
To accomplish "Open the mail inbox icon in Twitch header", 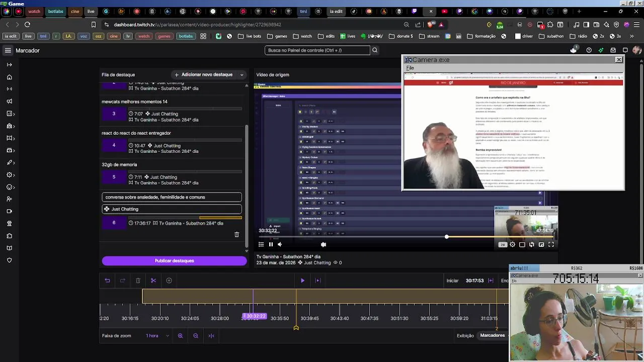I will click(x=613, y=50).
